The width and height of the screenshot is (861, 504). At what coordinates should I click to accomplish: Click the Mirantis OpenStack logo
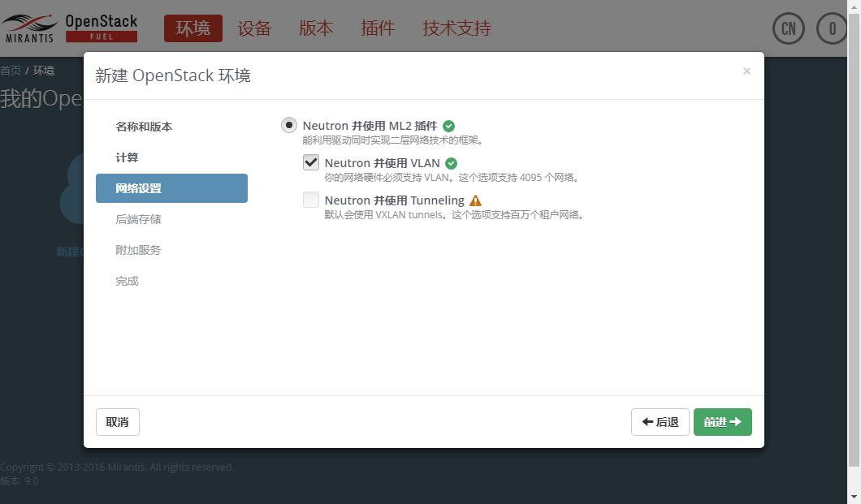pyautogui.click(x=70, y=26)
